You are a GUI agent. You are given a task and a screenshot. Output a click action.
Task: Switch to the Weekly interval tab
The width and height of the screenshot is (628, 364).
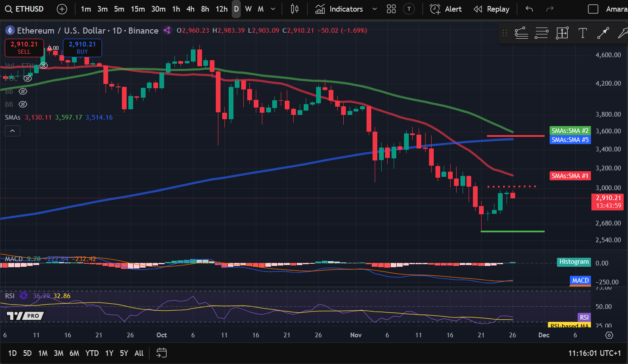click(248, 9)
